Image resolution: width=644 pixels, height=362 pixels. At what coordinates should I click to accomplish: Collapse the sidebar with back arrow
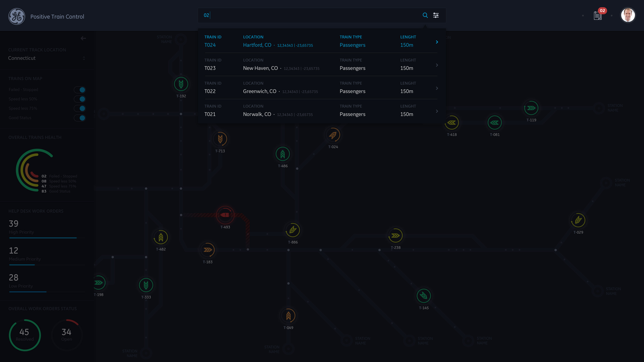coord(83,38)
